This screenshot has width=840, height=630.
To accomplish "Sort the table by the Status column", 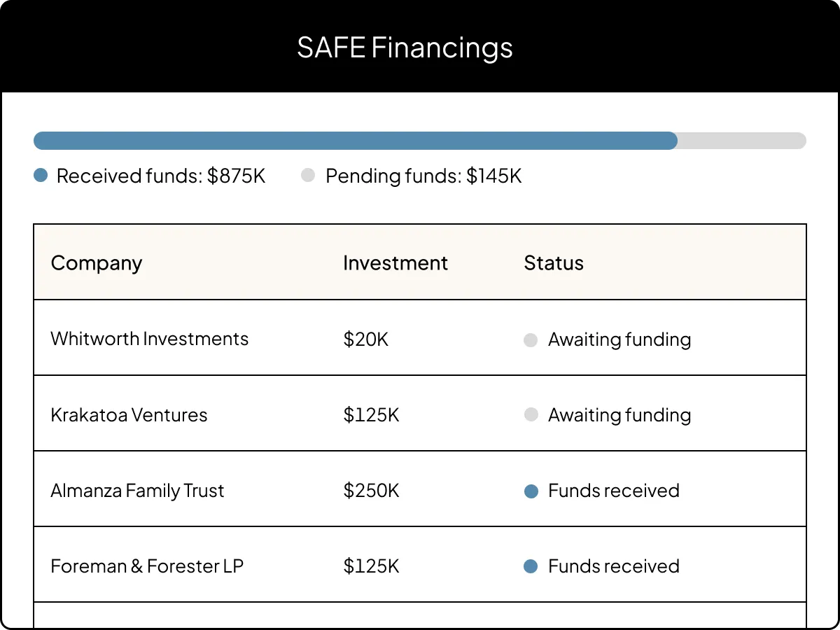I will pos(553,263).
